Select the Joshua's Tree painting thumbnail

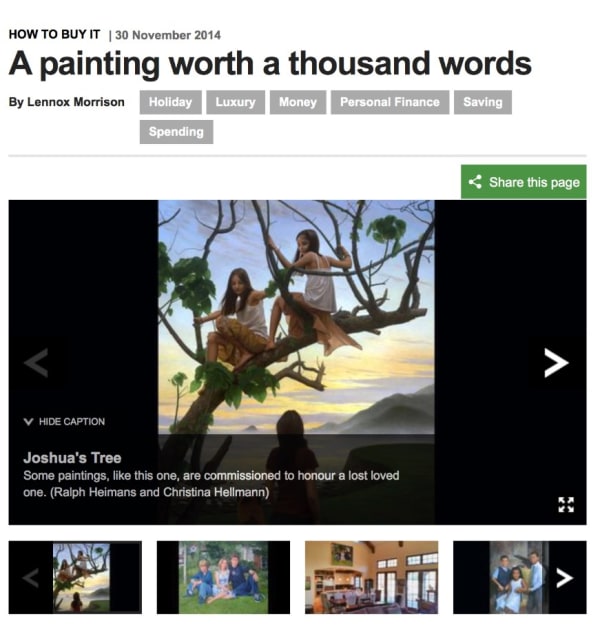pyautogui.click(x=75, y=577)
